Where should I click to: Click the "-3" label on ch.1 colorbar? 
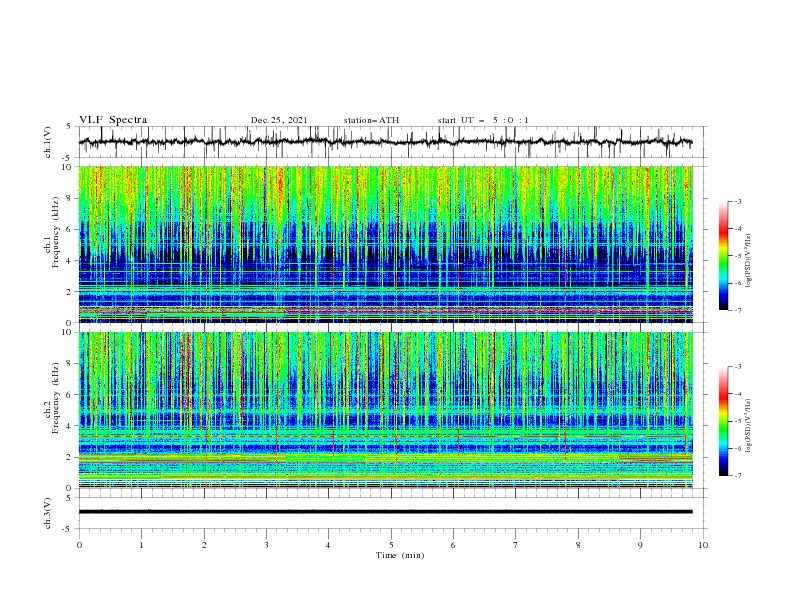click(738, 201)
